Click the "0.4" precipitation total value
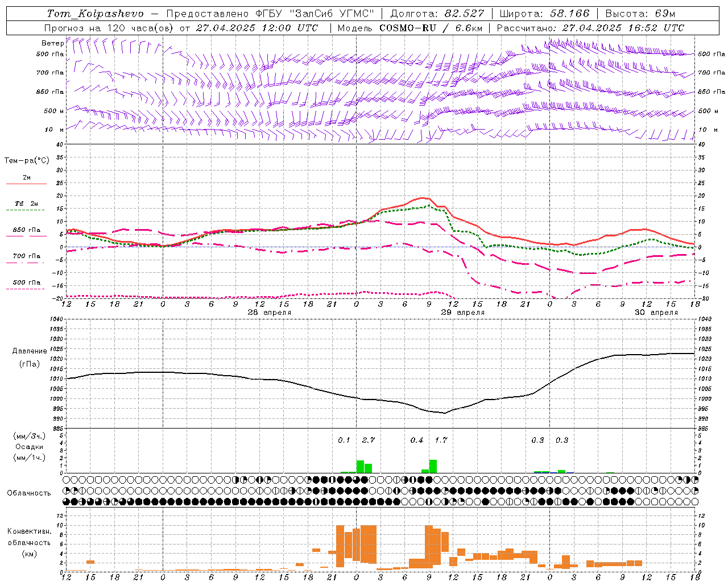The image size is (728, 582). pyautogui.click(x=417, y=440)
